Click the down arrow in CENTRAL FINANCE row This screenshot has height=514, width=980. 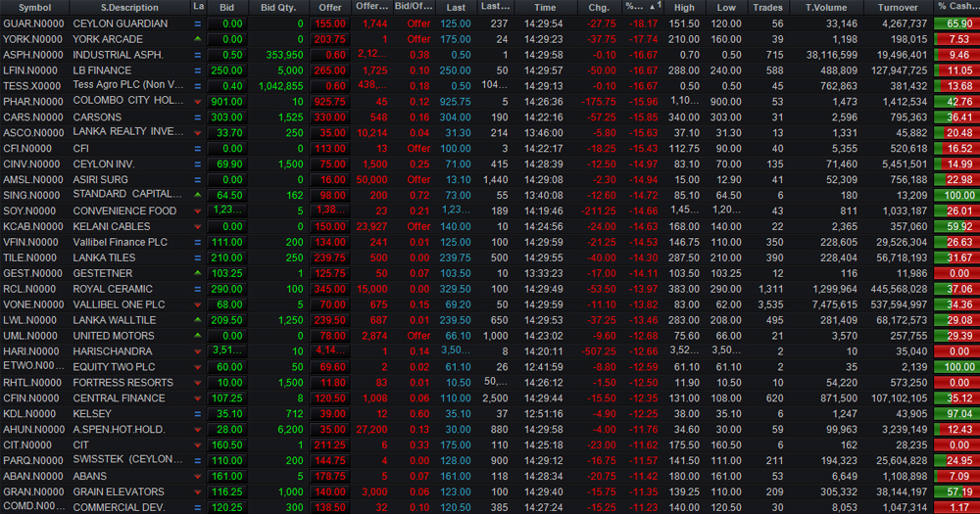[x=198, y=398]
